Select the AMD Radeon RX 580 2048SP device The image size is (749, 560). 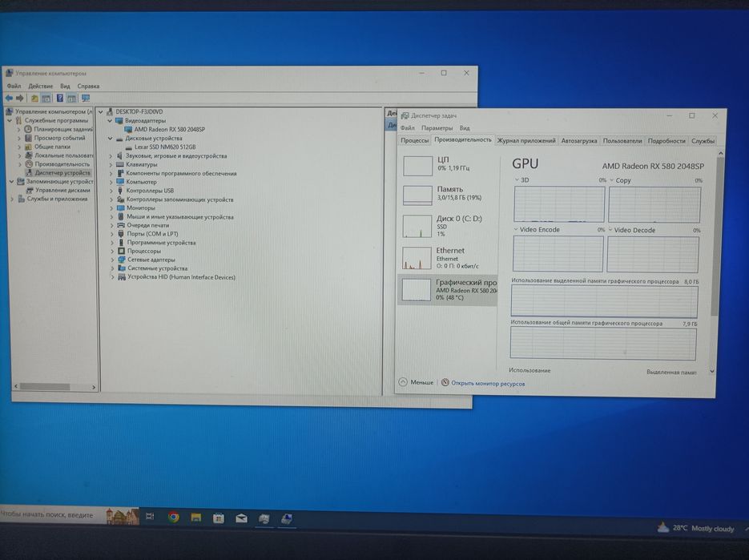[x=165, y=129]
